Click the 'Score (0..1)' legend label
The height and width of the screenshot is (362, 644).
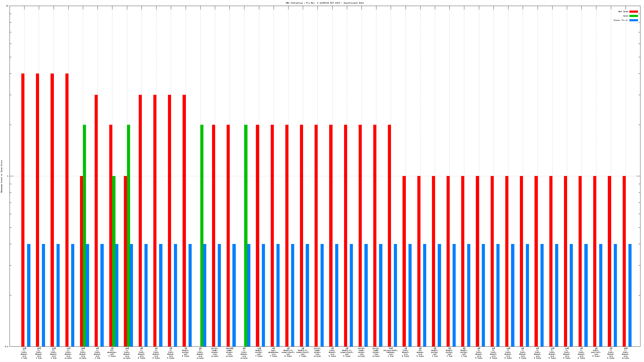[621, 20]
